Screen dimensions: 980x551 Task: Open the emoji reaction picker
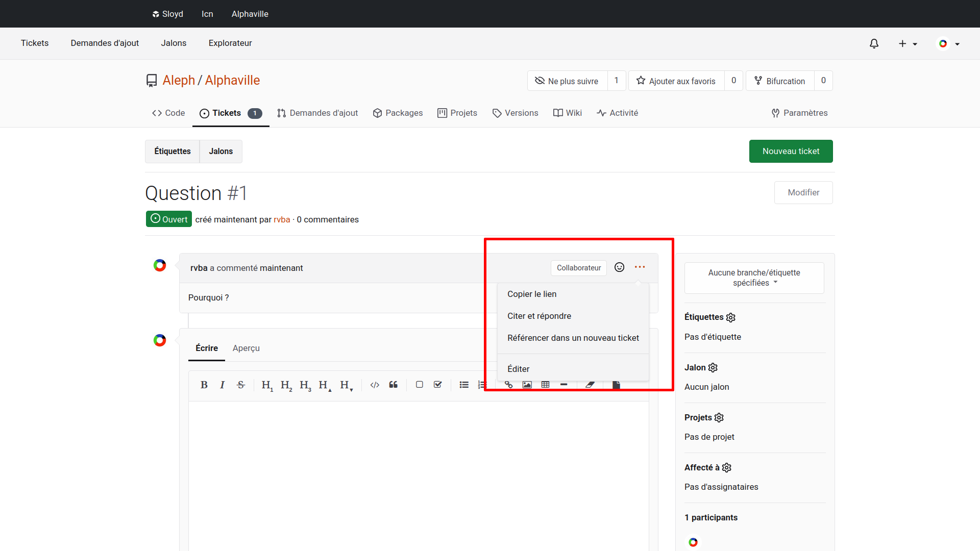click(x=619, y=267)
